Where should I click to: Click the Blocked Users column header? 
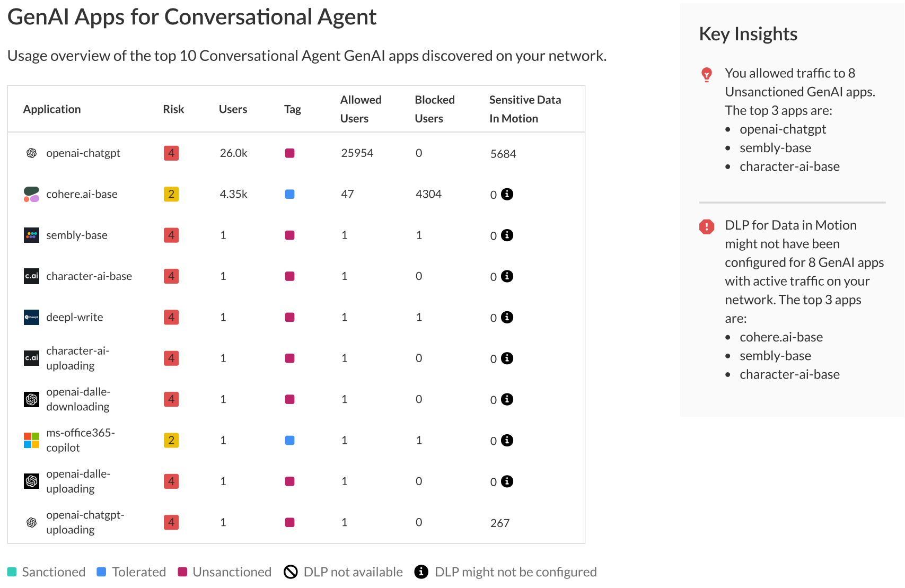tap(434, 109)
